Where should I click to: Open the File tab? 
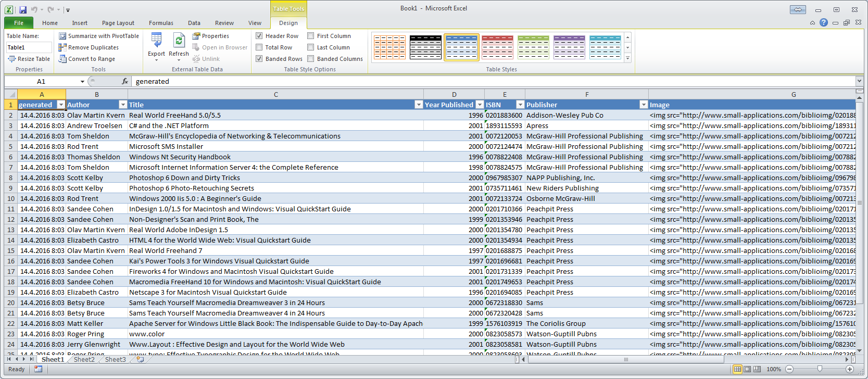coord(19,23)
